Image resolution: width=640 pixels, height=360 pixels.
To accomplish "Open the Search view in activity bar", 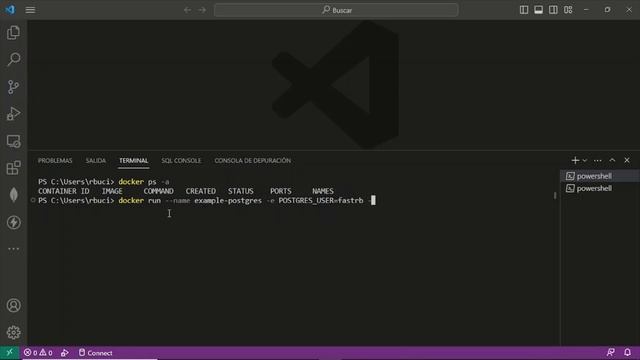I will click(13, 60).
